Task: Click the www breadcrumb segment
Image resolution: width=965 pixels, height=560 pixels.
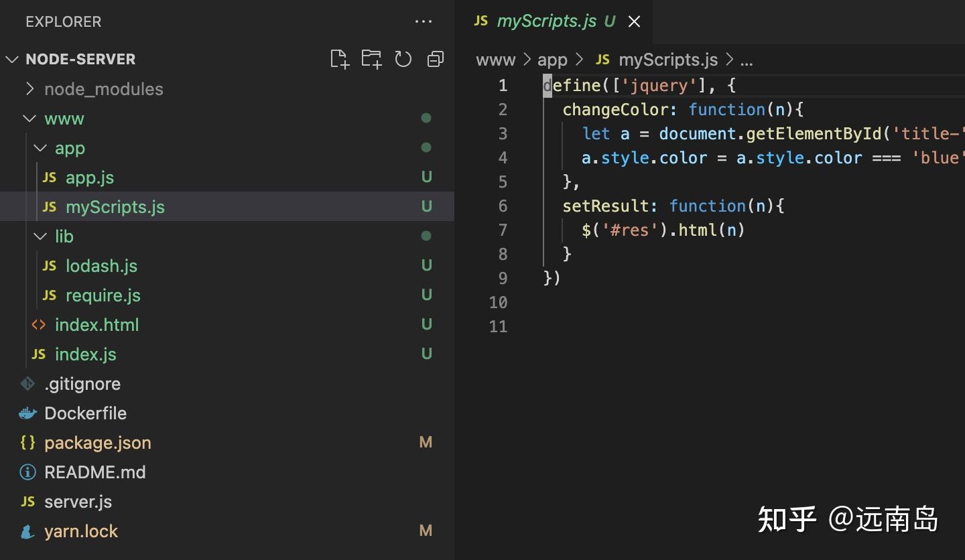Action: coord(495,60)
